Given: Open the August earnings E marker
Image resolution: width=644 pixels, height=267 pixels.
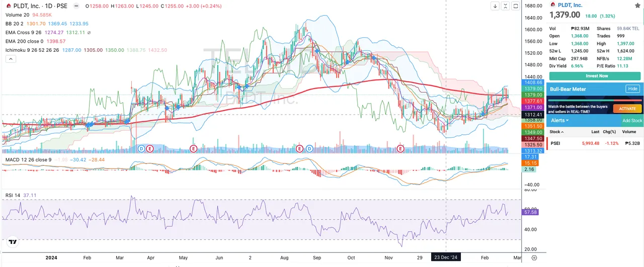Looking at the screenshot, I should click(300, 149).
